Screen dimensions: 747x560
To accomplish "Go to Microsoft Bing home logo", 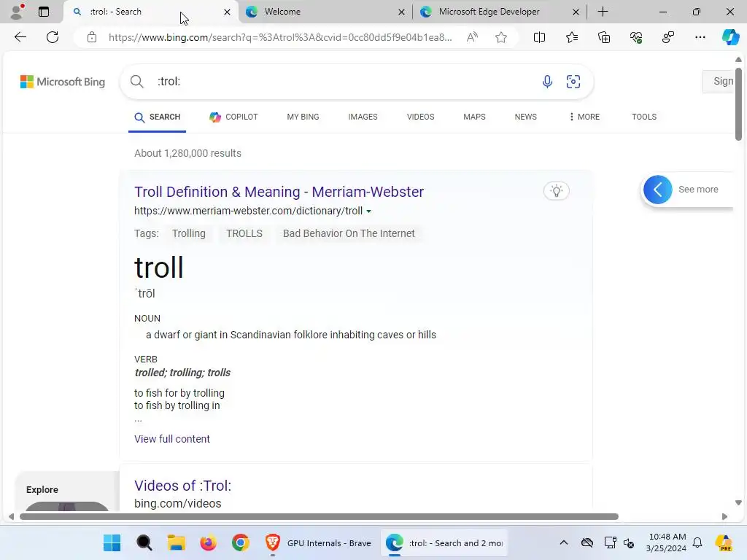I will click(63, 82).
